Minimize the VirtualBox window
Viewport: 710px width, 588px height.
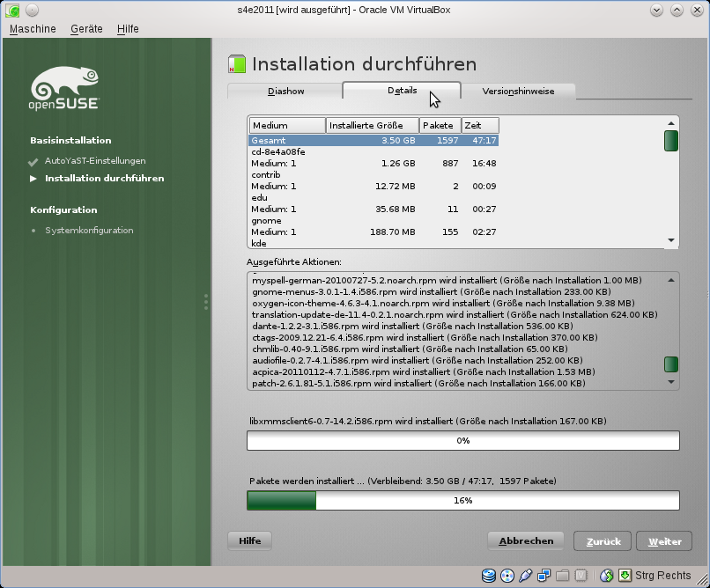click(656, 10)
